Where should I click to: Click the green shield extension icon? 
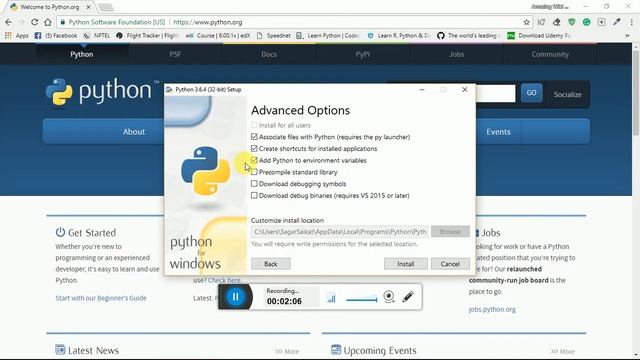[x=571, y=22]
